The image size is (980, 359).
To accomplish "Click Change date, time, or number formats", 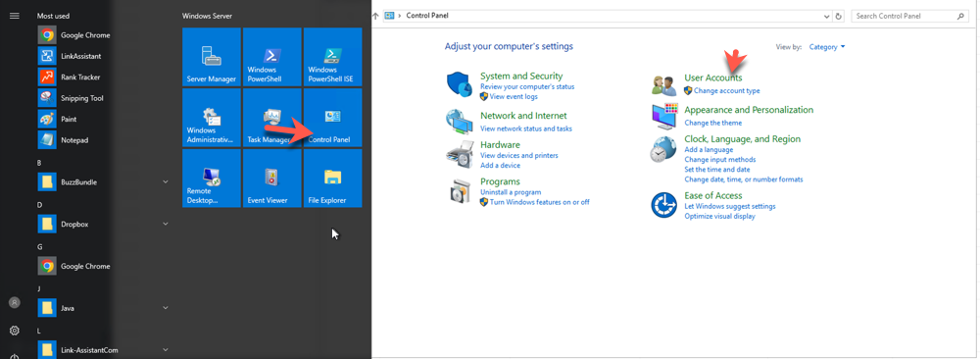I will 744,179.
